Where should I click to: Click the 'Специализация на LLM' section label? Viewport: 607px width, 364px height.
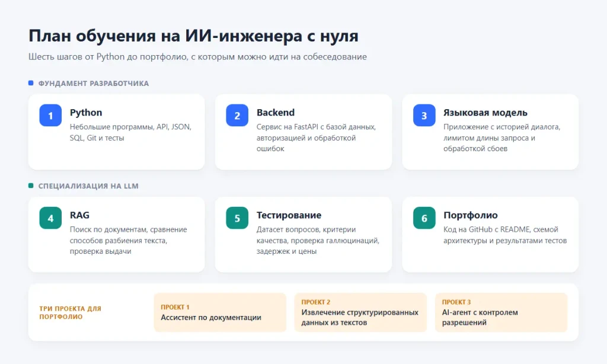pyautogui.click(x=88, y=186)
